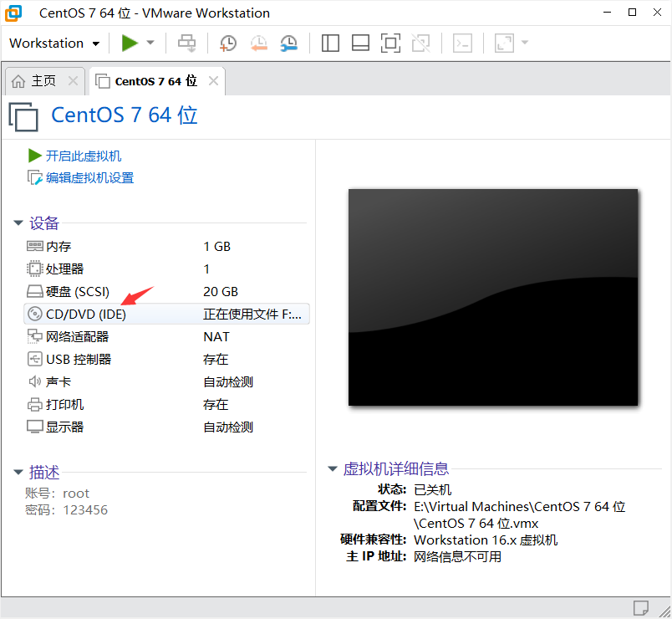This screenshot has height=619, width=672.
Task: Collapse the 描述 section
Action: (18, 472)
